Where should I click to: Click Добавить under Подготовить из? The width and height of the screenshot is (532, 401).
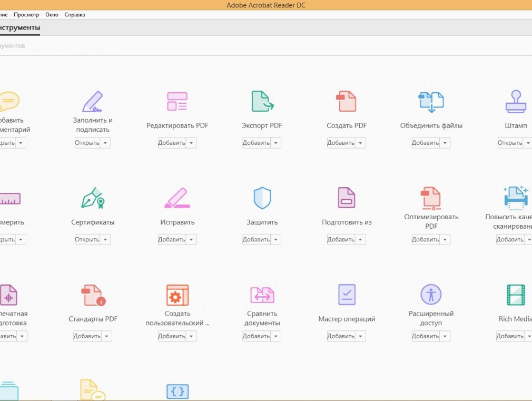coord(341,239)
